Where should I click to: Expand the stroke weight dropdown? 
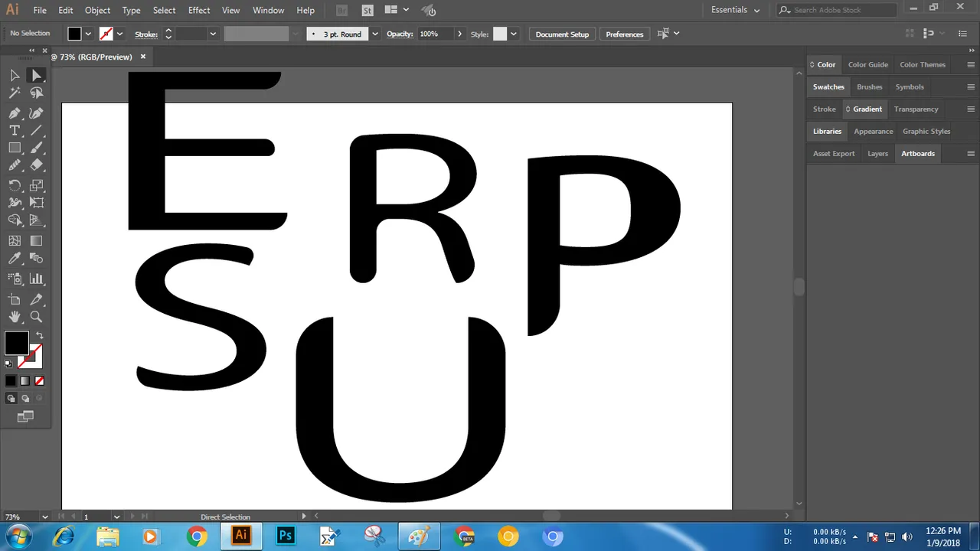point(213,34)
